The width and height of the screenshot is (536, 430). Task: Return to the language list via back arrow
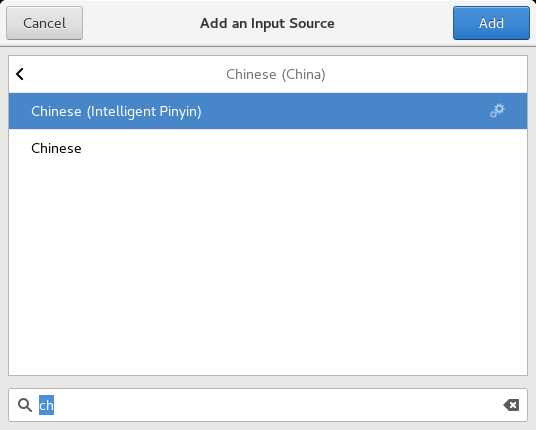click(x=20, y=74)
